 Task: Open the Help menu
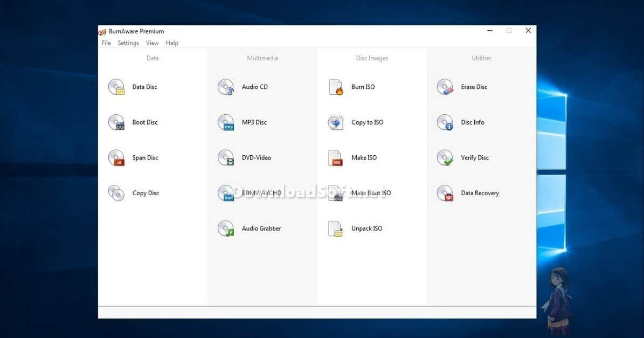coord(172,43)
